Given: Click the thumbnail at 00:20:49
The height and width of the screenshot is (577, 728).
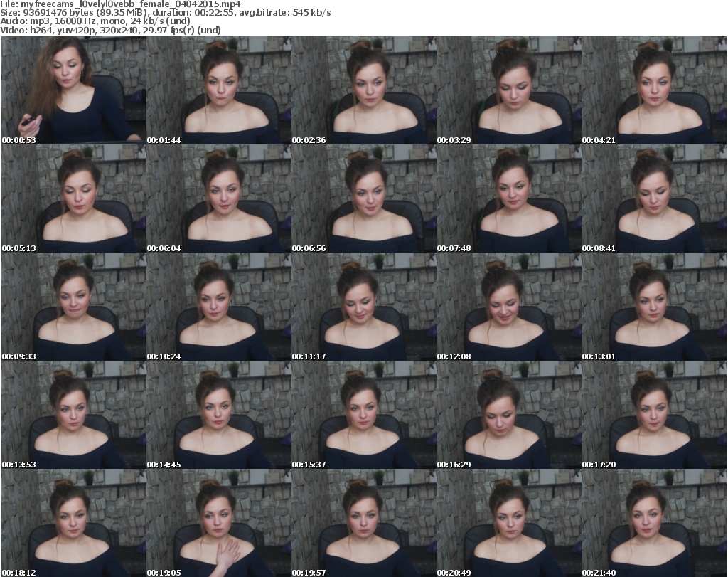Looking at the screenshot, I should click(508, 524).
